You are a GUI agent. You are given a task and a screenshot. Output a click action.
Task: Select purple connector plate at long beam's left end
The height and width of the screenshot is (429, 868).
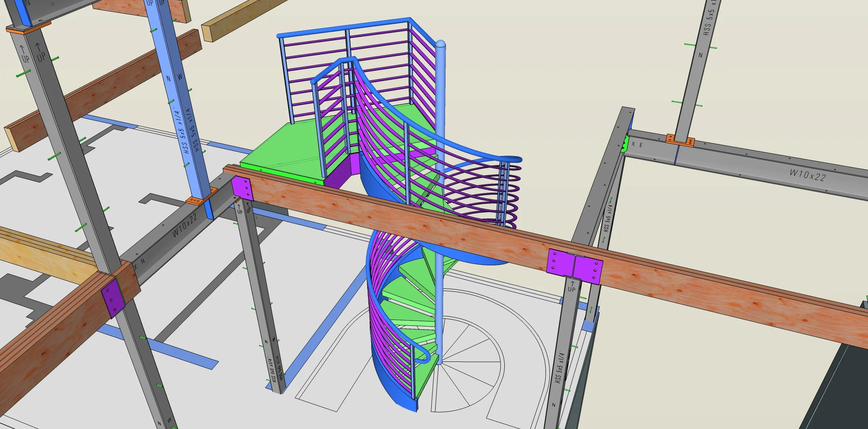[x=242, y=188]
